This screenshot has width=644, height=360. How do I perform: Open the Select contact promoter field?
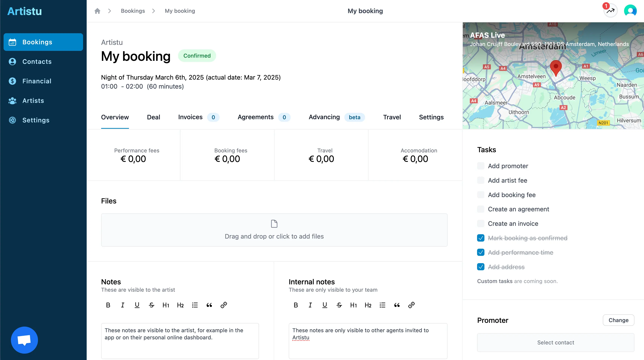[x=555, y=343]
